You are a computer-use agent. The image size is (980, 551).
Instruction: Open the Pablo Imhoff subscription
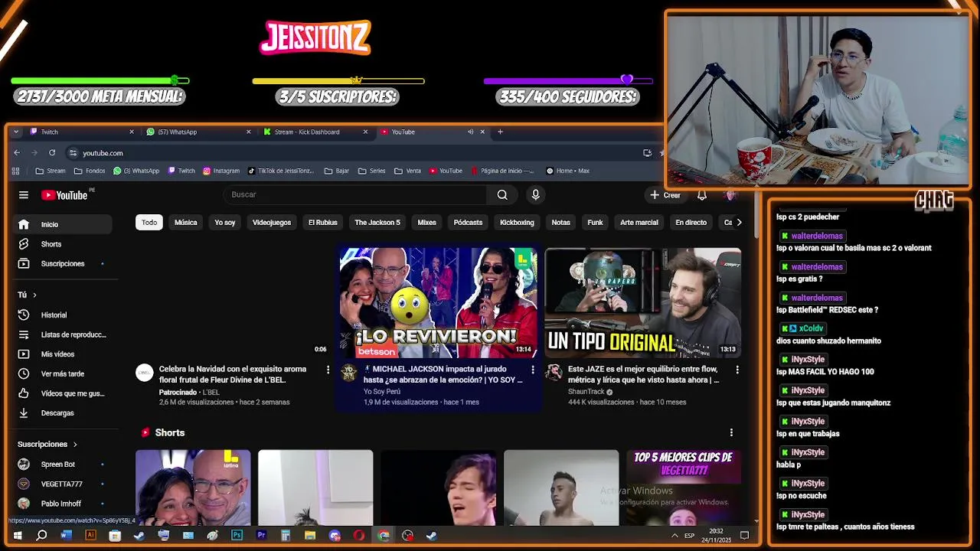64,504
